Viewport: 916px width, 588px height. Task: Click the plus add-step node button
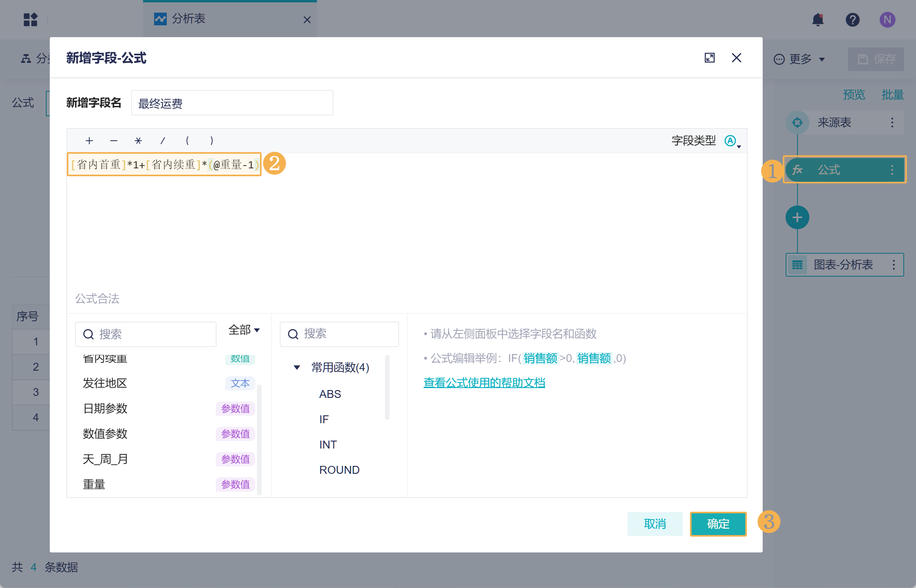[797, 217]
